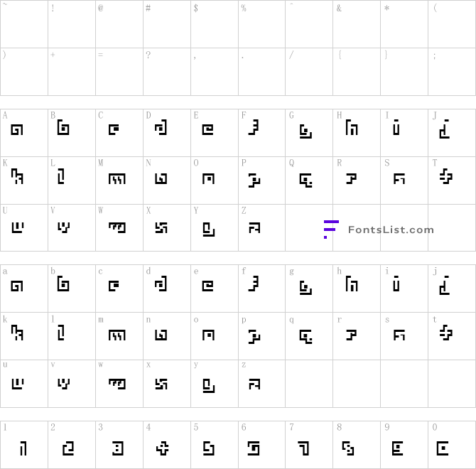Select the uppercase M glyph

(117, 178)
